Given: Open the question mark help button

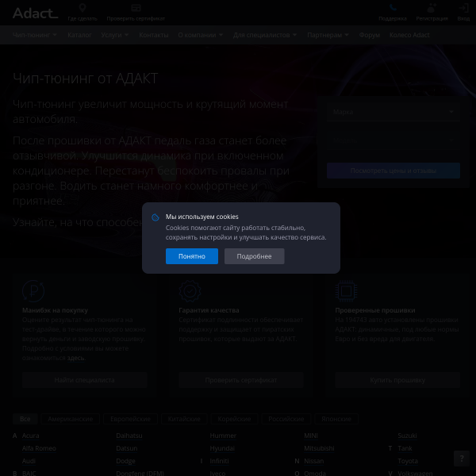Looking at the screenshot, I should coord(462,458).
